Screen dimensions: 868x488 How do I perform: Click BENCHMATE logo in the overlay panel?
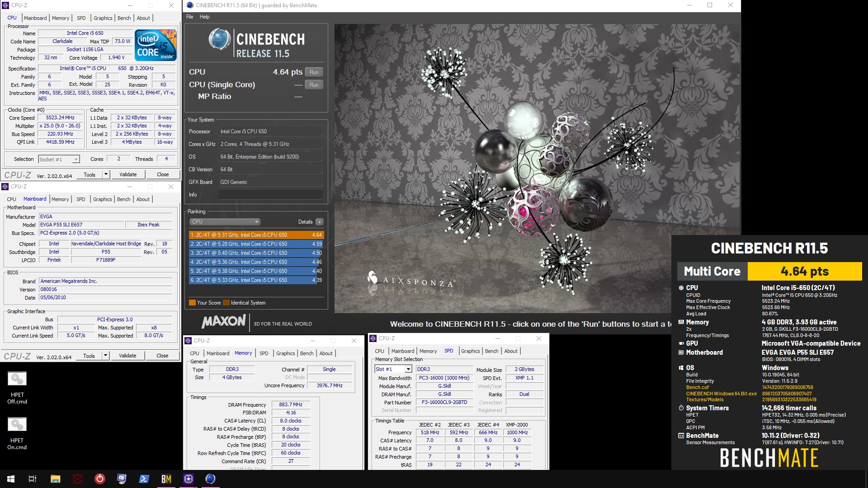[769, 458]
